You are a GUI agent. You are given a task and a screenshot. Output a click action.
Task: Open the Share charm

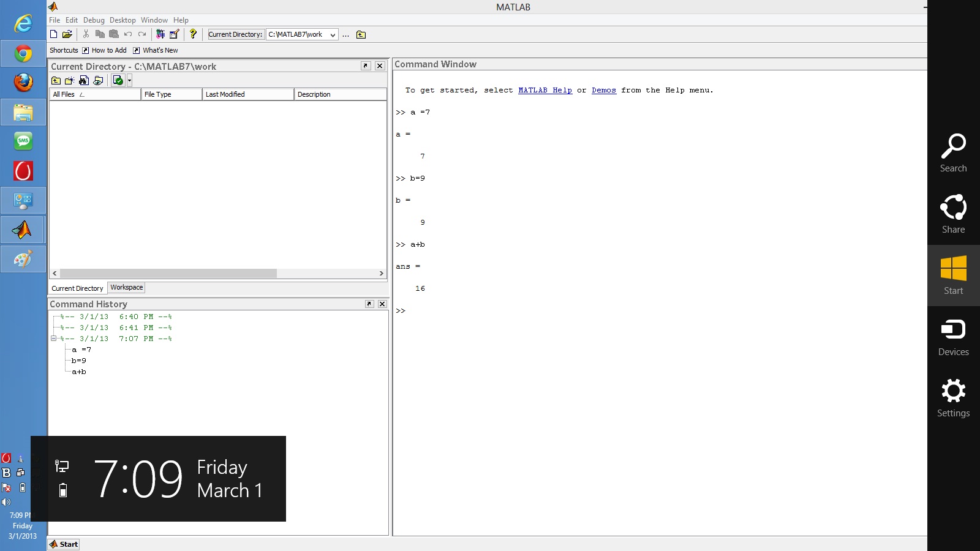[954, 214]
